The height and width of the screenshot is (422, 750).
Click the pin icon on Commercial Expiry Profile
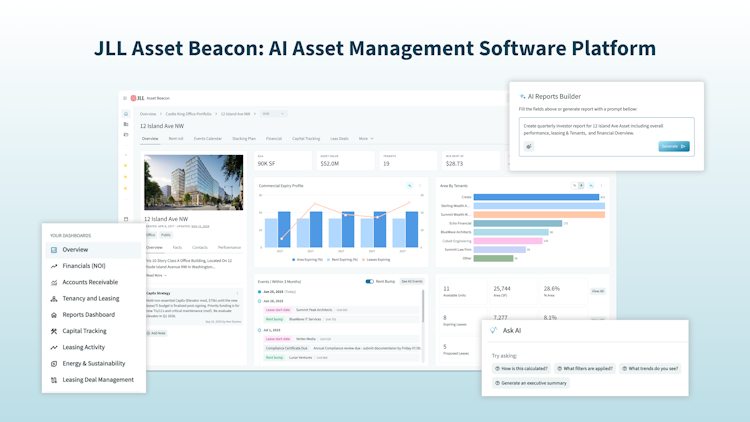click(409, 186)
